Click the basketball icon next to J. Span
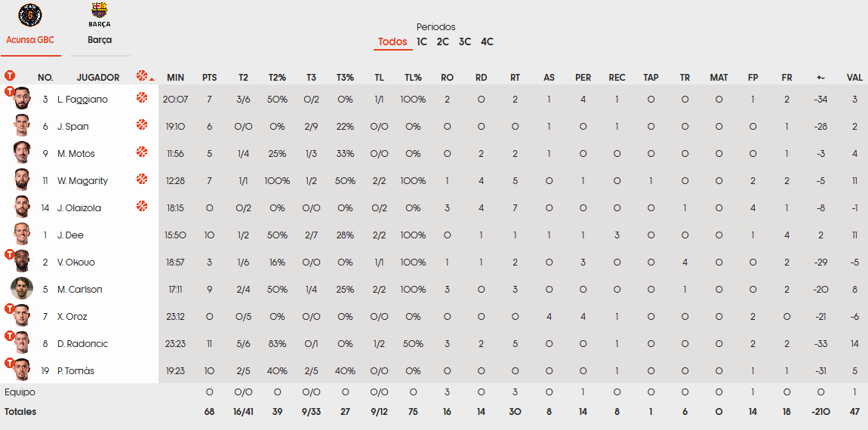The image size is (868, 430). click(142, 125)
